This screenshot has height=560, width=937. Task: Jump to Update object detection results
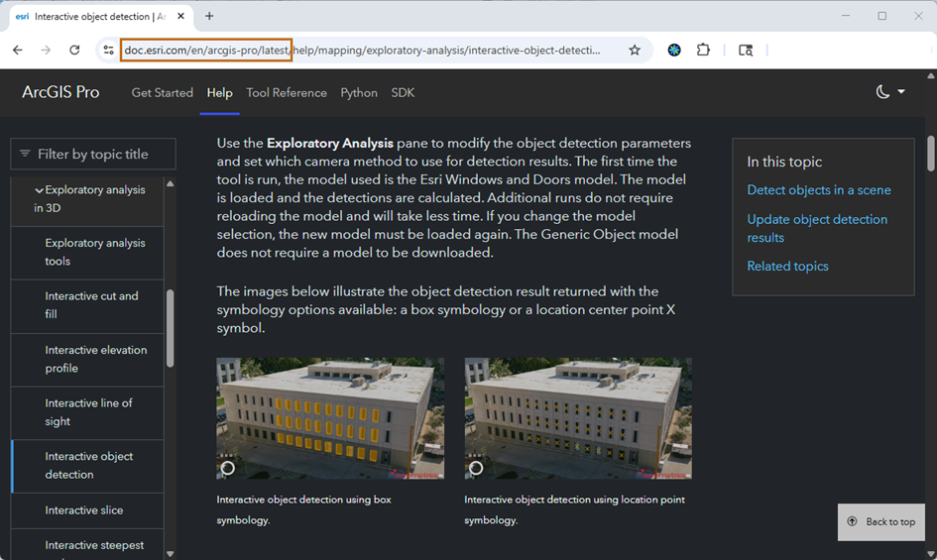817,228
